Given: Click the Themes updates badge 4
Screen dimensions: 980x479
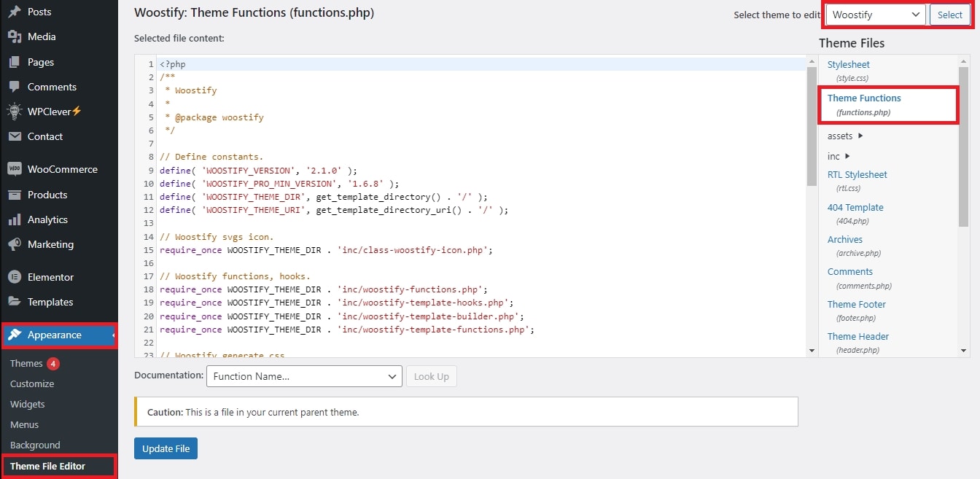Looking at the screenshot, I should tap(53, 363).
